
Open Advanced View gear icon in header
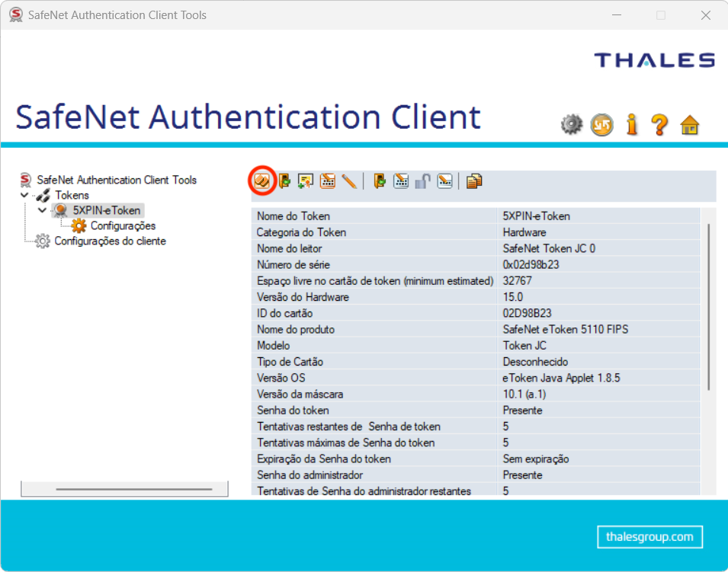click(572, 124)
